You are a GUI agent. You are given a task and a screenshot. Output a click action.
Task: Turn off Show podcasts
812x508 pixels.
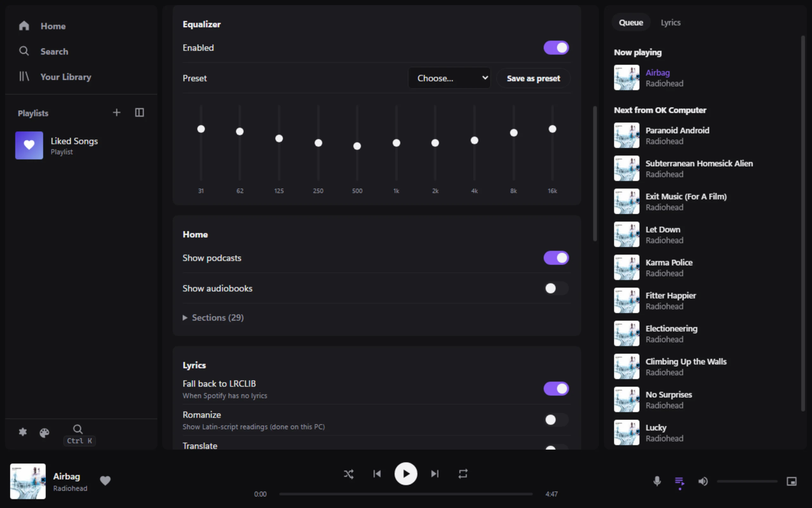pos(556,258)
